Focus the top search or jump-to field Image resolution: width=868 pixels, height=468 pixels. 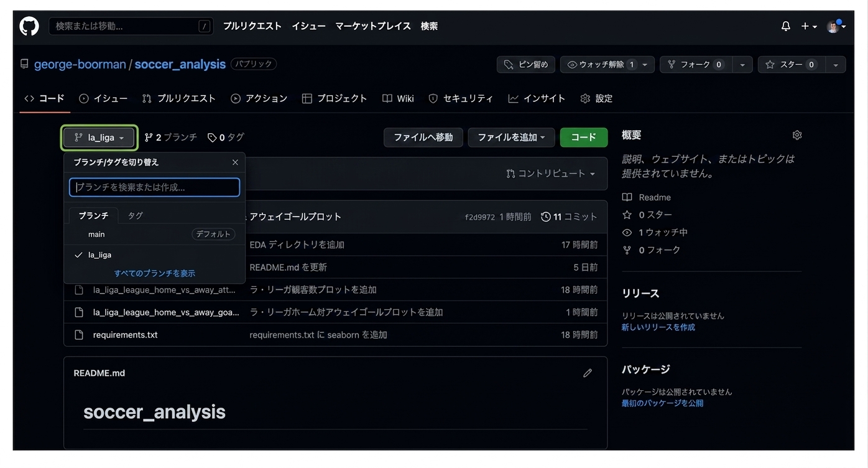coord(131,26)
